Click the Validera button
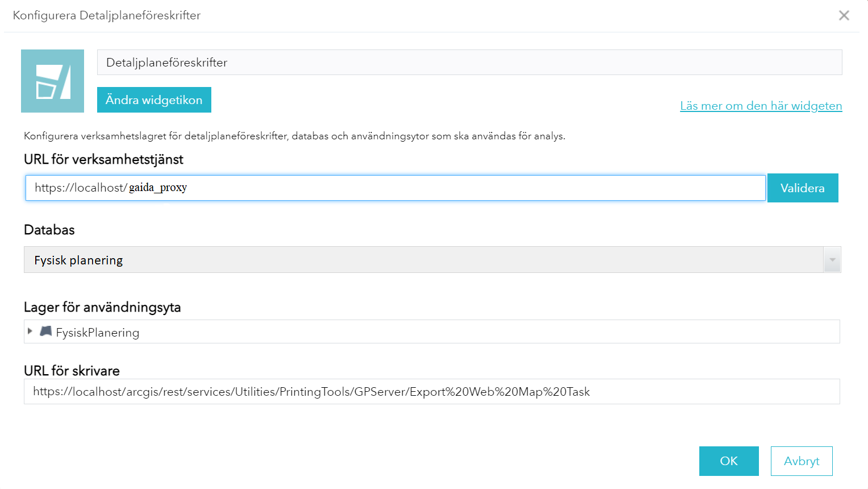This screenshot has width=868, height=489. coord(802,188)
